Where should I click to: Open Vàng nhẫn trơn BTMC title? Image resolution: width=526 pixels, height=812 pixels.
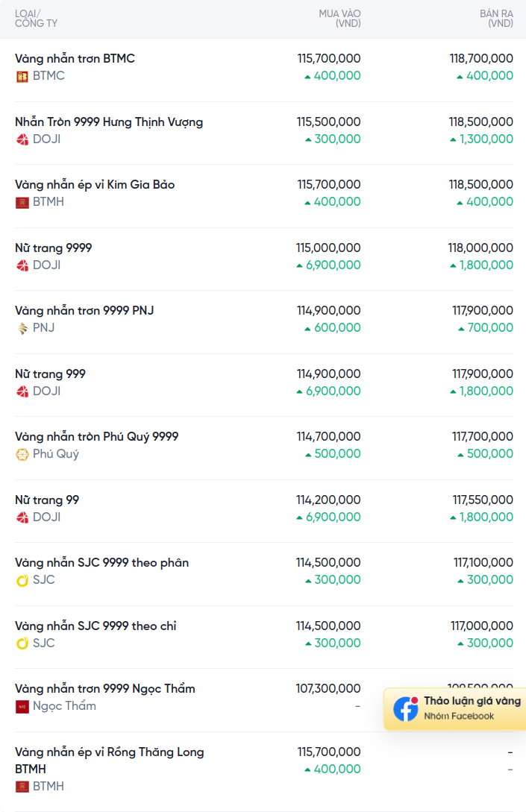(75, 58)
